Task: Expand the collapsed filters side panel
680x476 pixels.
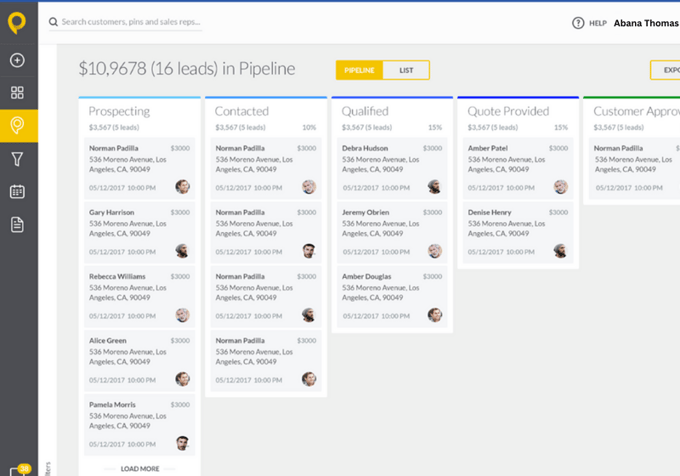Action: (x=48, y=469)
